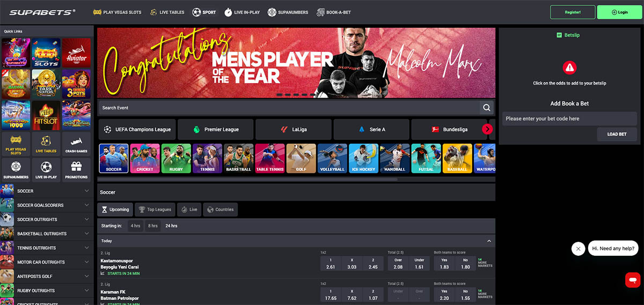Open Gates of Olympus 1000 tile
The height and width of the screenshot is (305, 644).
(16, 115)
